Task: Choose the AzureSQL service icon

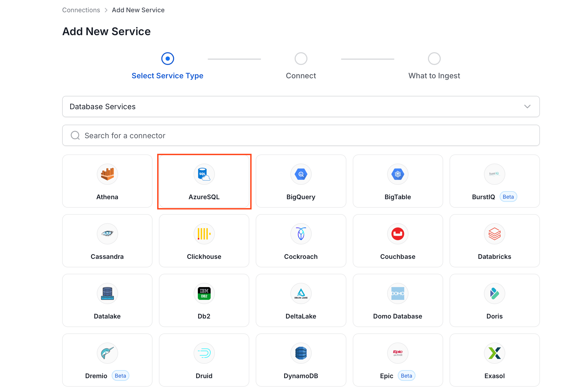Action: coord(204,174)
